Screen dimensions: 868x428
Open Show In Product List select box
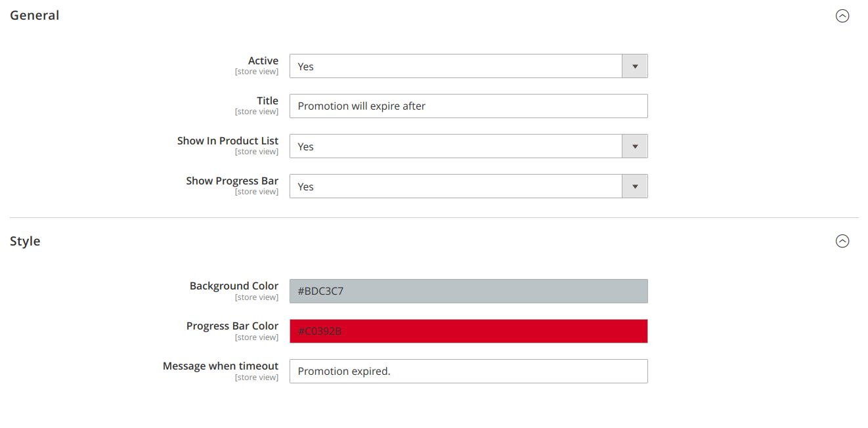click(x=456, y=146)
